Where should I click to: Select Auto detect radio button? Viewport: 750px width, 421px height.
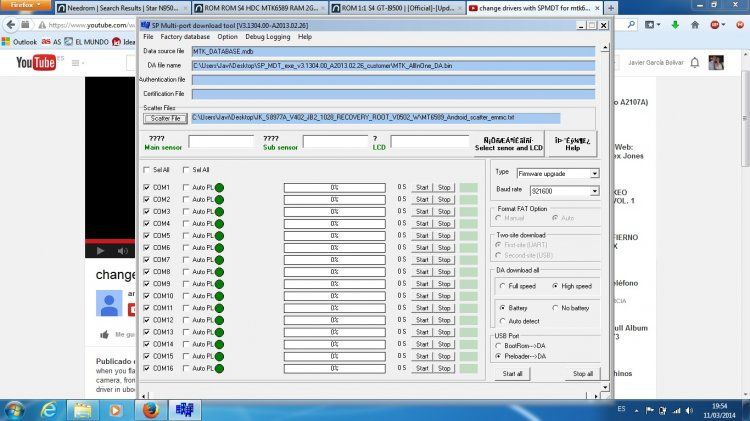[x=502, y=321]
